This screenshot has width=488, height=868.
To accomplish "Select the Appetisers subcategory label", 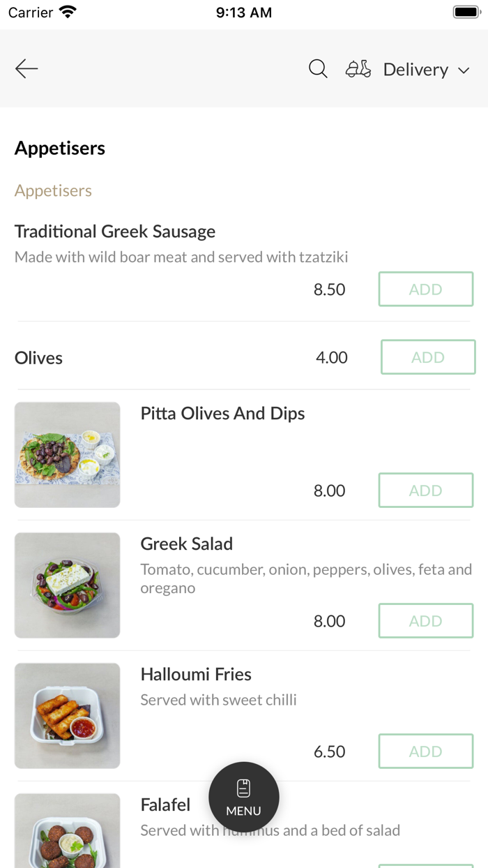I will [53, 190].
